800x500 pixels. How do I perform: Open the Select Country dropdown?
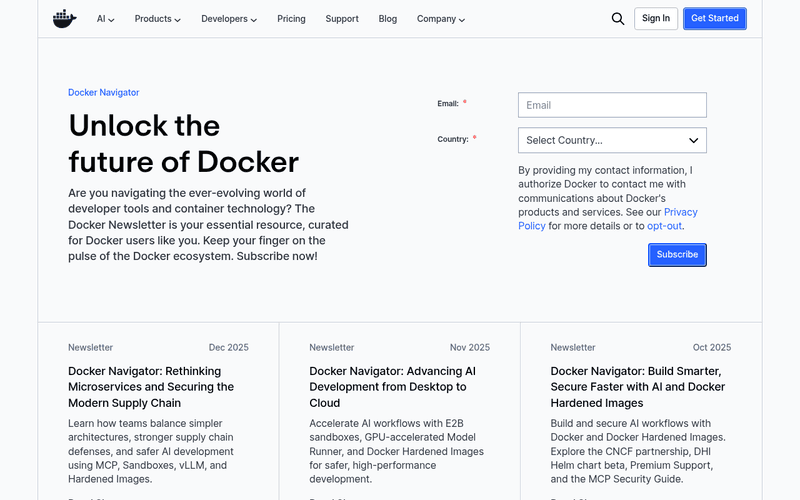[x=612, y=140]
